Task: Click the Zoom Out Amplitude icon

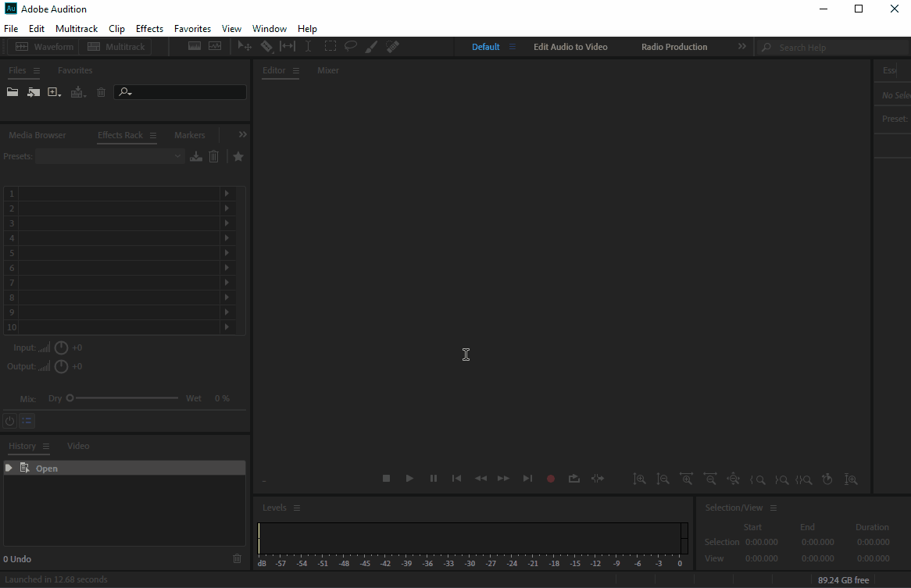Action: pos(663,479)
